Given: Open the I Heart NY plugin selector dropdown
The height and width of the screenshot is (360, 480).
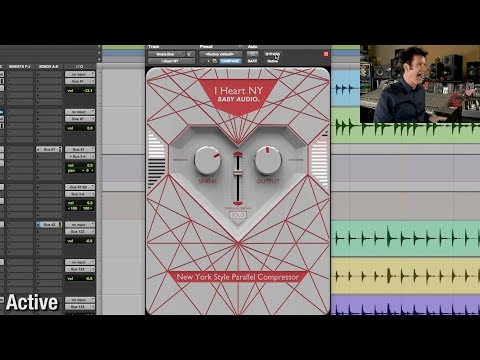Looking at the screenshot, I should click(171, 61).
